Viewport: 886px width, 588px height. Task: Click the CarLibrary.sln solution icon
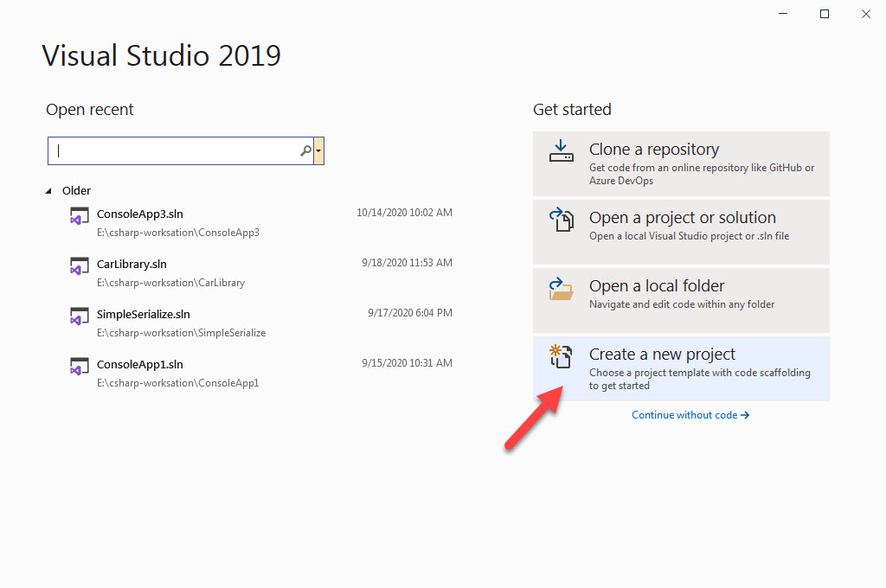(x=79, y=266)
